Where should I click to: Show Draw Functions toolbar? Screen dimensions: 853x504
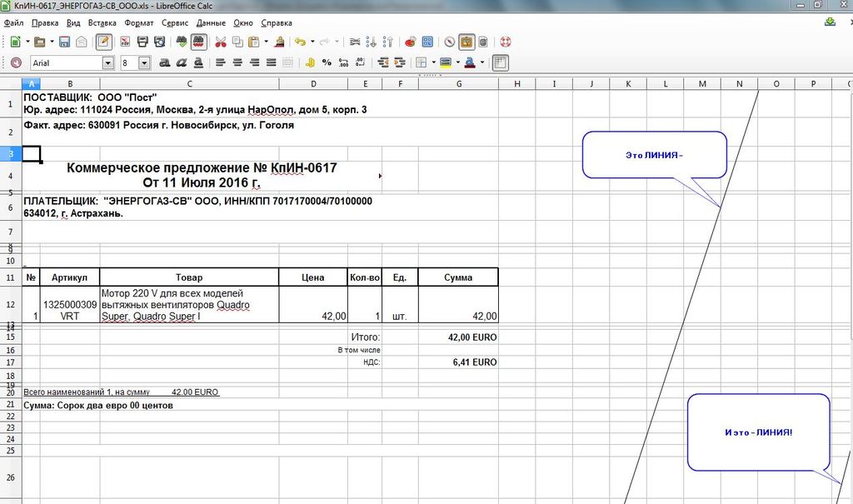point(427,42)
